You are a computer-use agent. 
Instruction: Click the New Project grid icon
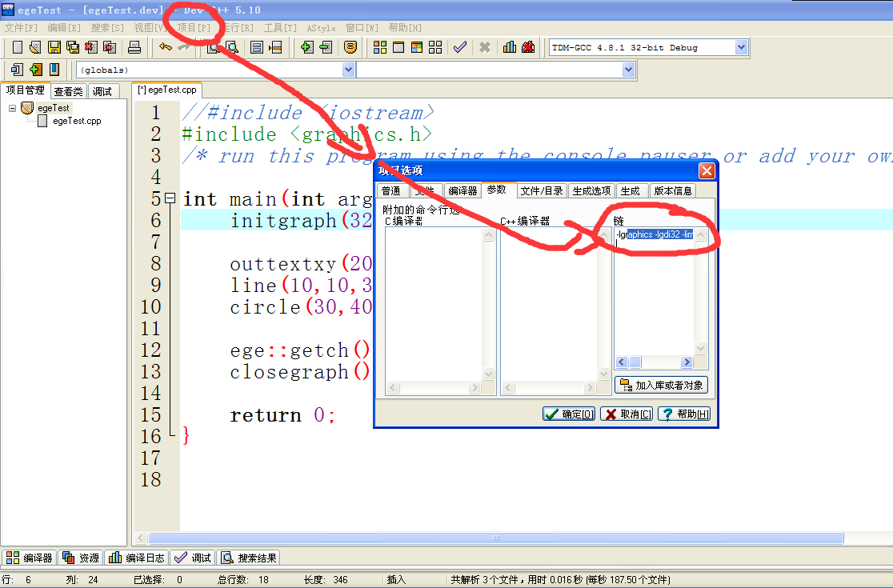pos(434,46)
